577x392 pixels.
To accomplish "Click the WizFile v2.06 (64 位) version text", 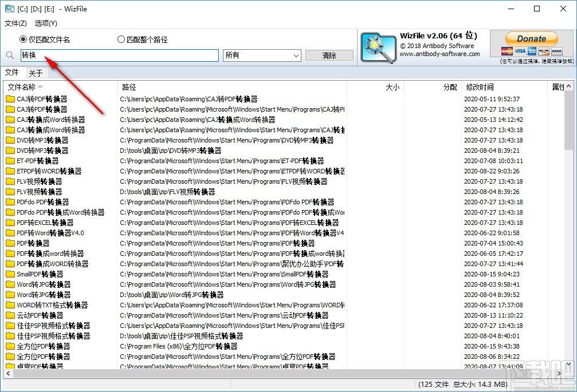I will point(439,35).
